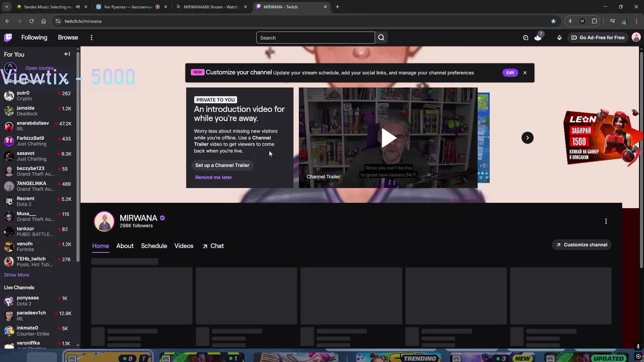
Task: Play the Channel Trailer video
Action: 388,138
